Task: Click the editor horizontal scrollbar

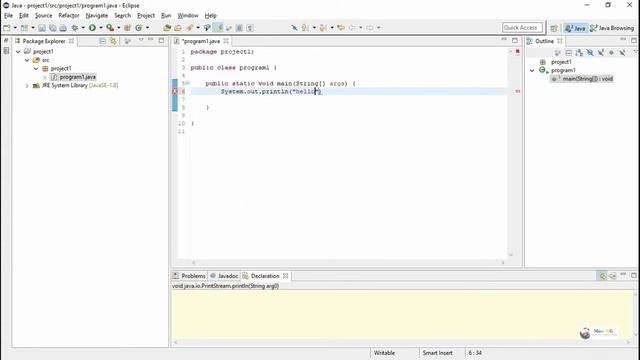Action: 348,262
